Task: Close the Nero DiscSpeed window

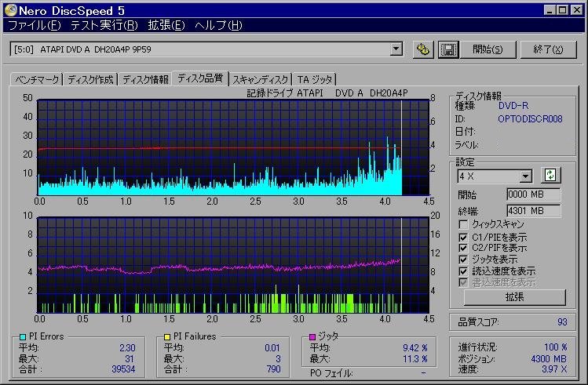Action: [x=577, y=10]
